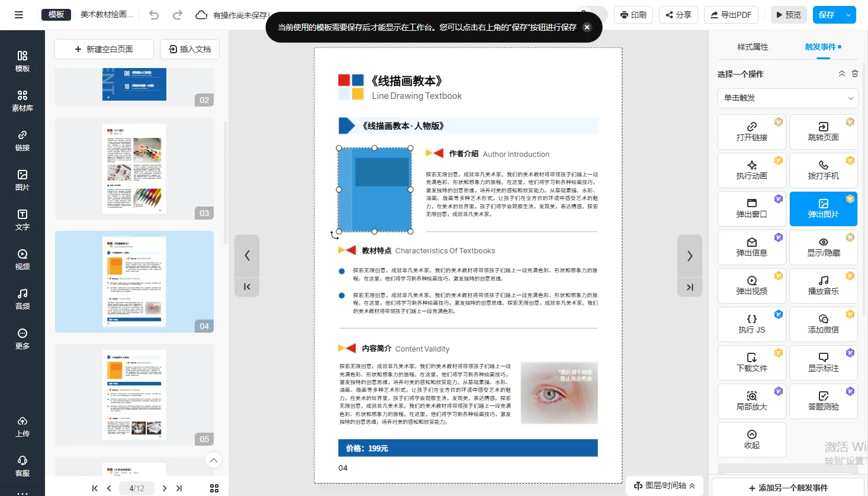Open the 单击触发 trigger type dropdown
Viewport: 868px width, 496px height.
[788, 98]
